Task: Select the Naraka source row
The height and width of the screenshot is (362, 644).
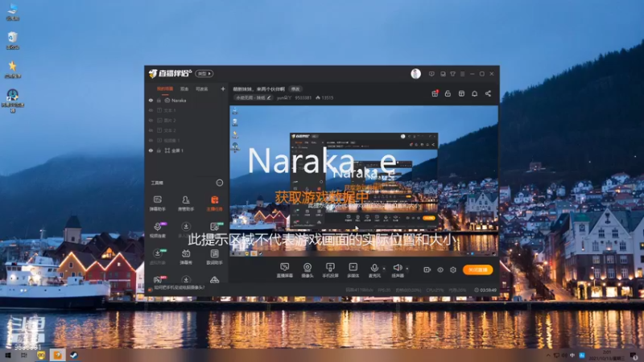Action: (x=187, y=100)
